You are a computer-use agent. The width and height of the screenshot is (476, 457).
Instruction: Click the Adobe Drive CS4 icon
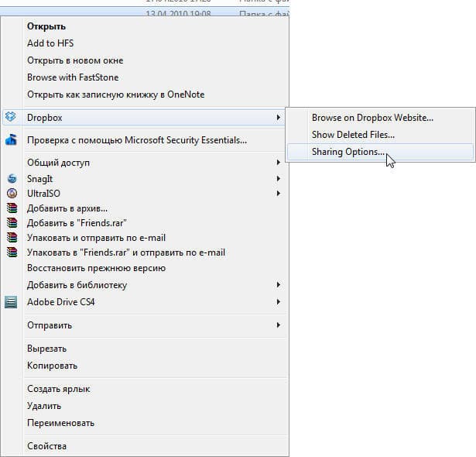coord(12,302)
